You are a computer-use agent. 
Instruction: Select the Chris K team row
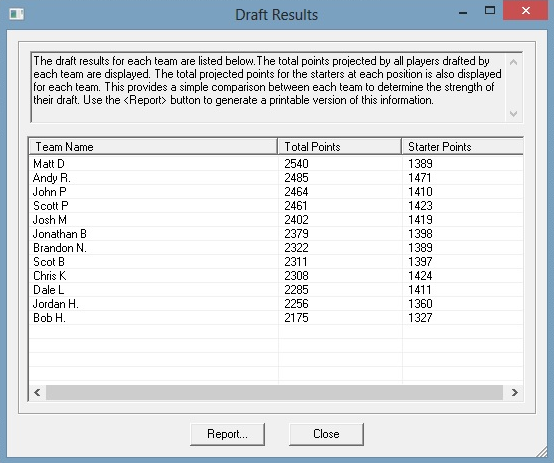(276, 276)
